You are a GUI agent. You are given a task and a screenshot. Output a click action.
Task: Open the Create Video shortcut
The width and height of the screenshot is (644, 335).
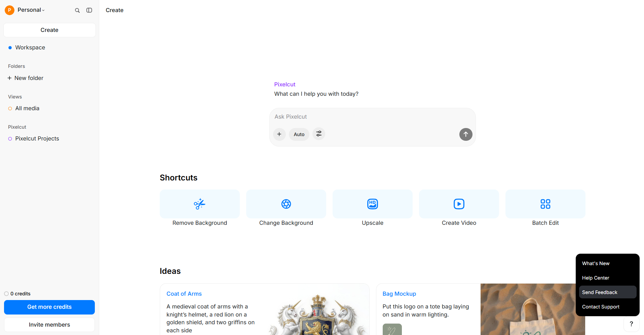tap(459, 204)
